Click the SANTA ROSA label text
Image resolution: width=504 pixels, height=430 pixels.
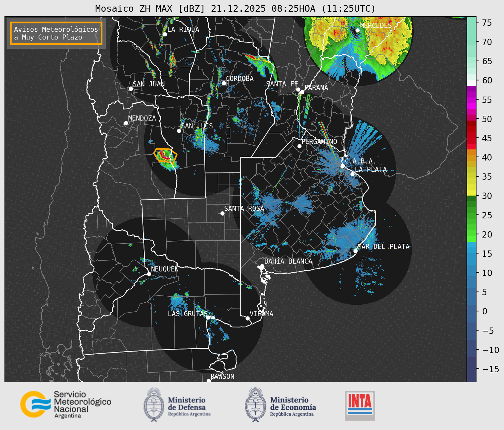pos(244,208)
